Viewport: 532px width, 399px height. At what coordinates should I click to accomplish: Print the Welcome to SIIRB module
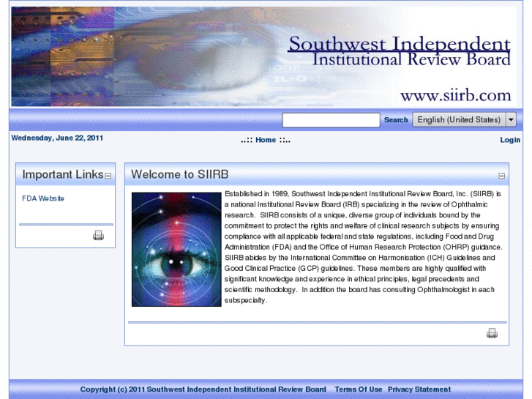point(492,333)
